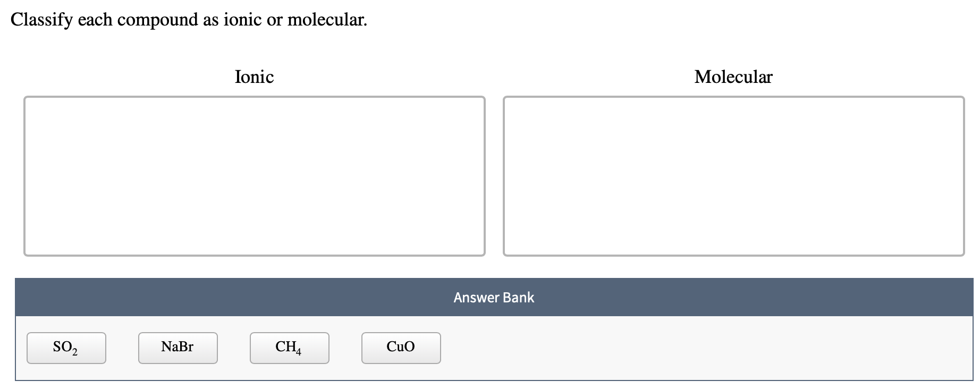This screenshot has height=389, width=980.
Task: Click the Molecular category label
Action: click(x=733, y=77)
